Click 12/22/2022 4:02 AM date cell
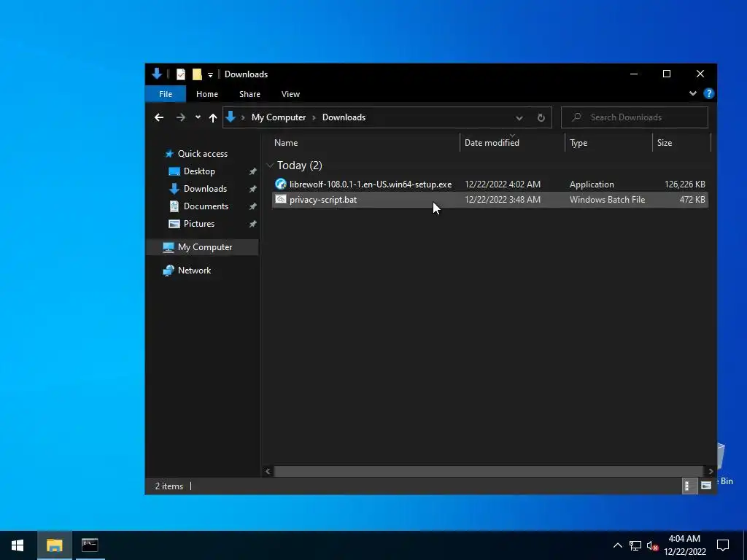The width and height of the screenshot is (747, 560). pos(503,184)
